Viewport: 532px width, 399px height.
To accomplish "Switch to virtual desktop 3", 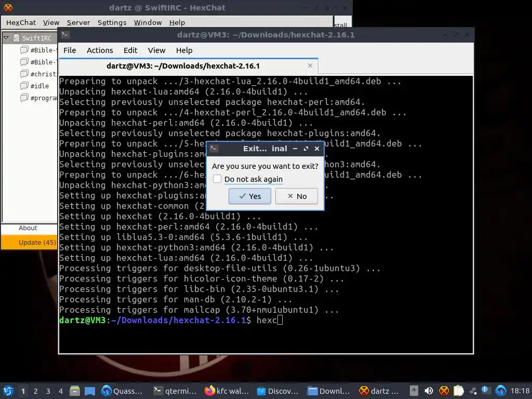I will tap(48, 391).
